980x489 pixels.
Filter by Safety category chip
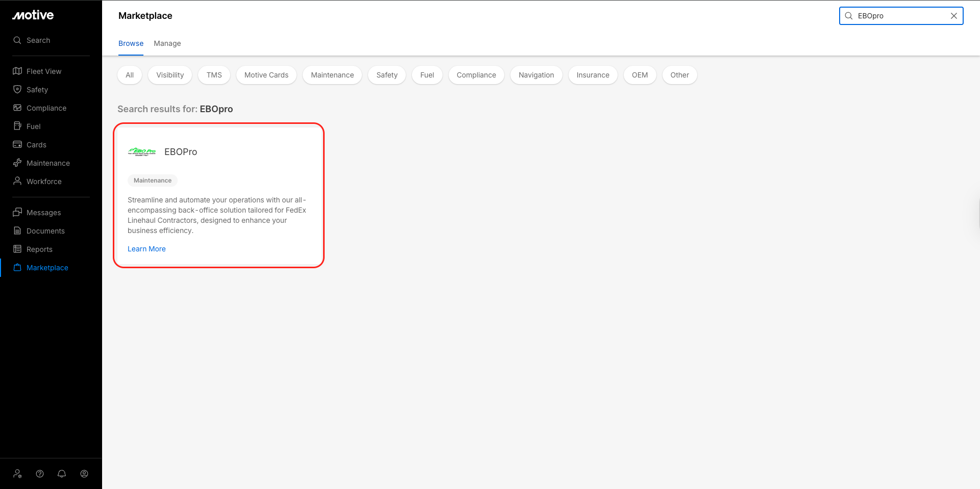(x=387, y=75)
